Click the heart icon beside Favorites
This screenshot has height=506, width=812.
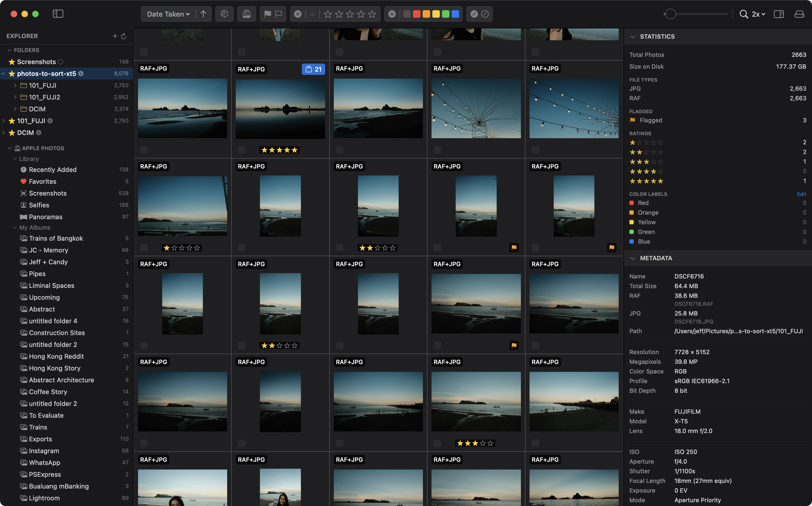pos(23,181)
